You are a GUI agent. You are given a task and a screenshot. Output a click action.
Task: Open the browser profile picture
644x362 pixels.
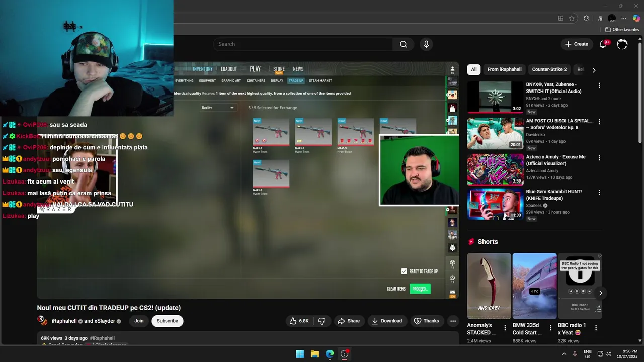612,18
